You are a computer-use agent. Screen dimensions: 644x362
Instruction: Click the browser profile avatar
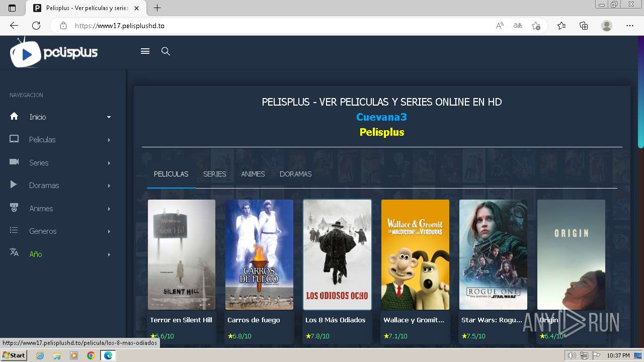[x=607, y=26]
